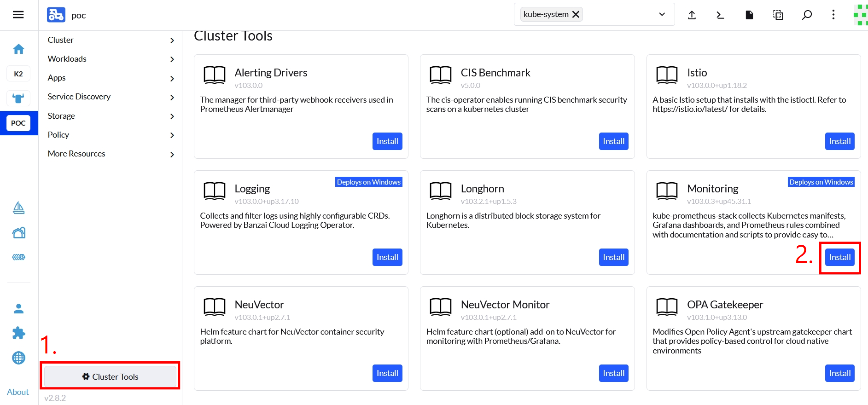
Task: Download the KubeConfig file icon
Action: pyautogui.click(x=749, y=15)
